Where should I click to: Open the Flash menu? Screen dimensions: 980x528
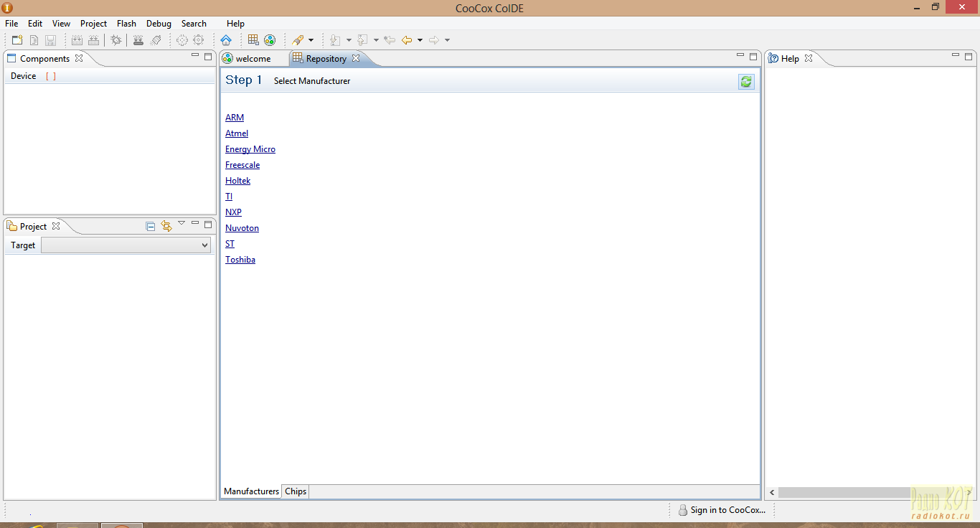[126, 24]
